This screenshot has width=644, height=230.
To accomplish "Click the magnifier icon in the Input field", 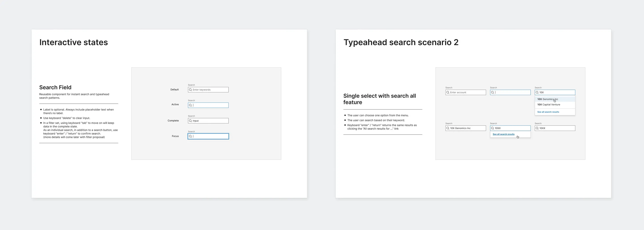I will 190,121.
